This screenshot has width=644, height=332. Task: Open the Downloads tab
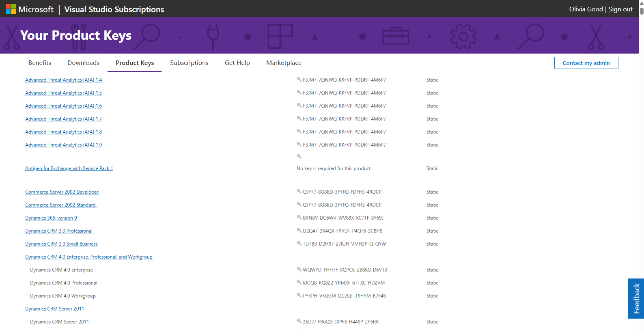(83, 63)
